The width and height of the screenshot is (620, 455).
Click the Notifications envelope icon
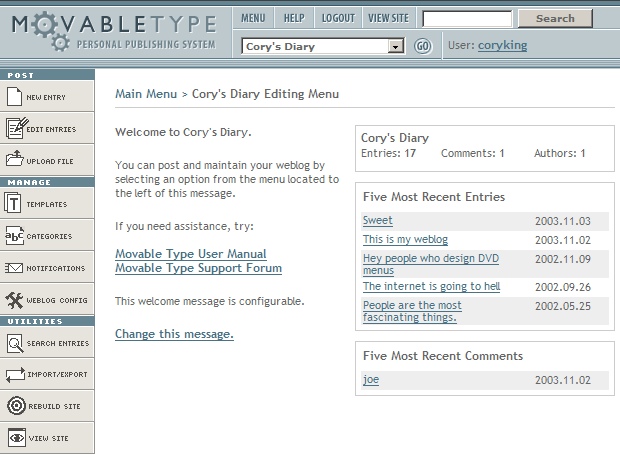pyautogui.click(x=14, y=268)
